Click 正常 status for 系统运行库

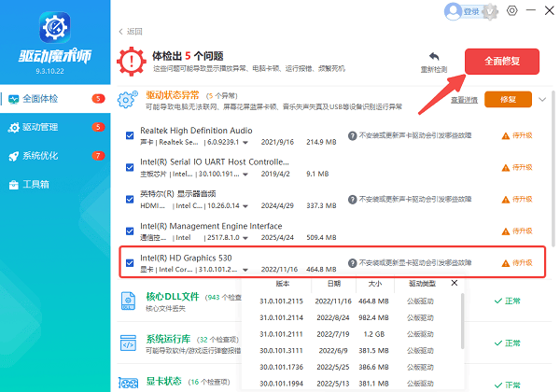tap(507, 343)
